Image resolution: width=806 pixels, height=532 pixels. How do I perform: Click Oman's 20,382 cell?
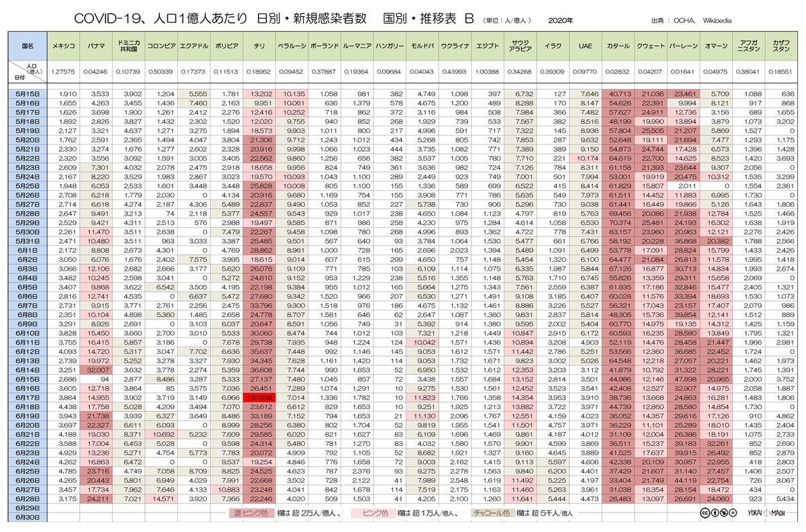715,240
